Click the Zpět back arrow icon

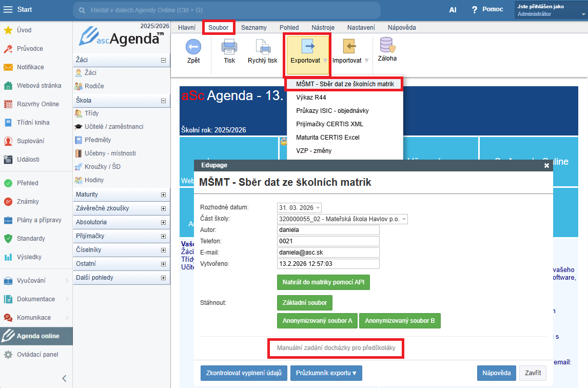[x=193, y=48]
